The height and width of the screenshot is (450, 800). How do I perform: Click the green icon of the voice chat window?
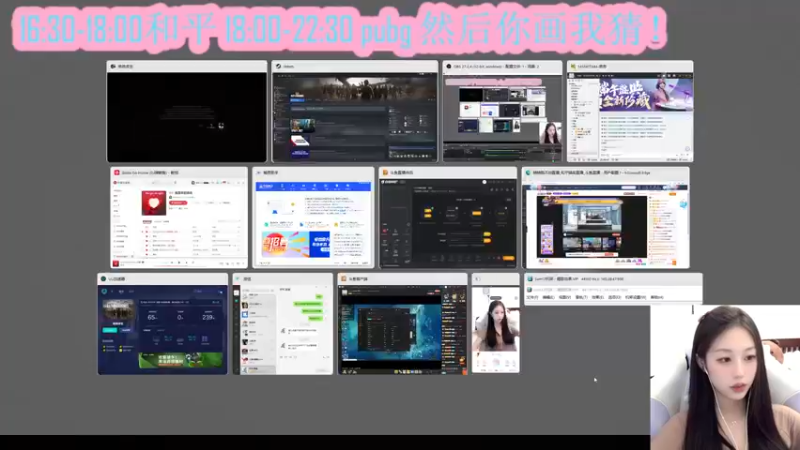573,66
